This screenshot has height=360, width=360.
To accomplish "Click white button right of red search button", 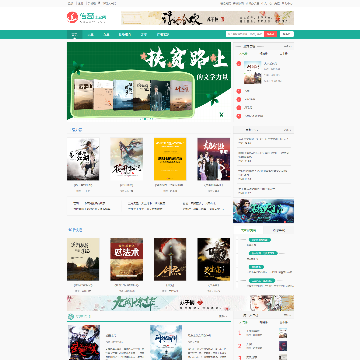I will [x=287, y=34].
